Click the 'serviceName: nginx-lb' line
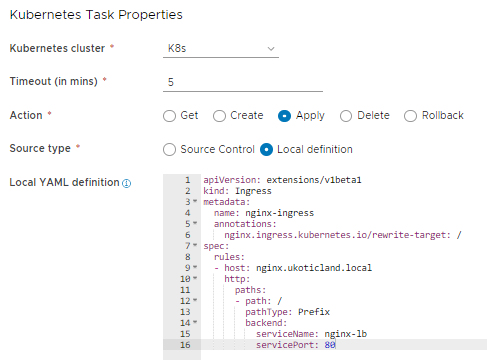This screenshot has width=487, height=360. (311, 334)
